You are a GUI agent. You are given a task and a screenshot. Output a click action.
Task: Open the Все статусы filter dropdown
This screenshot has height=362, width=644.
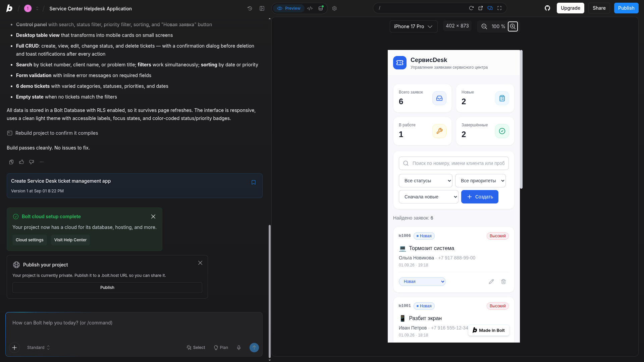(426, 181)
